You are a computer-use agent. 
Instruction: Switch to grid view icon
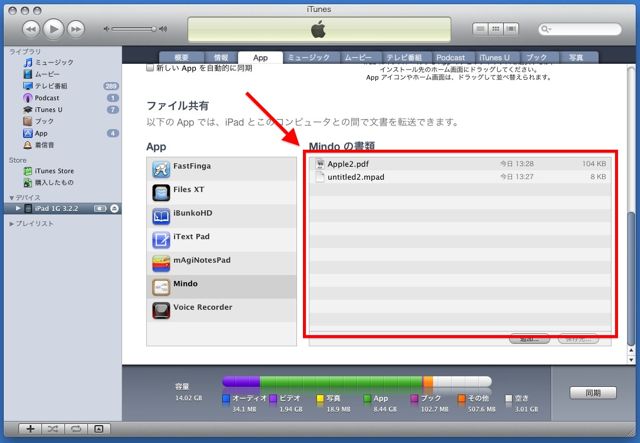pos(496,29)
